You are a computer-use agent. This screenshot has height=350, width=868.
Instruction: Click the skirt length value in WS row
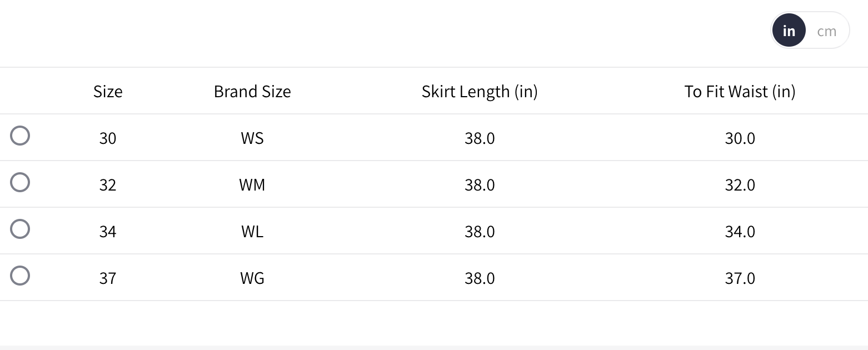(x=480, y=138)
